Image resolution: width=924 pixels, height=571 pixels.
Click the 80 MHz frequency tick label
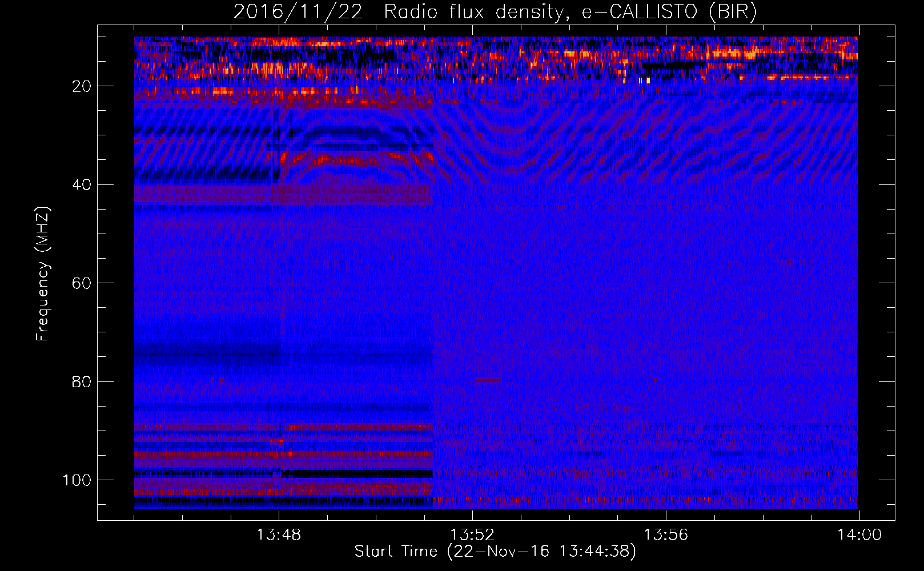(x=81, y=382)
